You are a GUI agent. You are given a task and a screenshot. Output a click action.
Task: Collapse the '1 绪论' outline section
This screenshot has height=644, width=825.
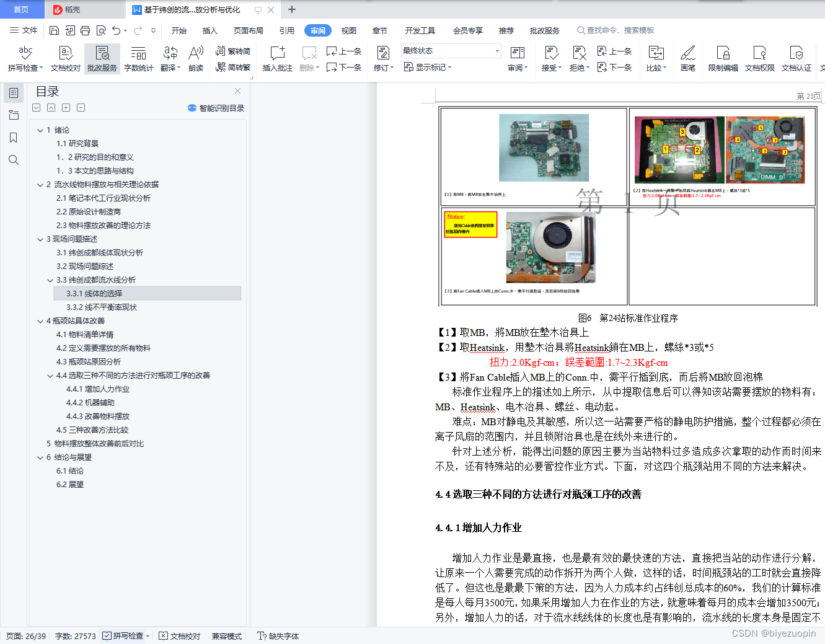[x=40, y=130]
